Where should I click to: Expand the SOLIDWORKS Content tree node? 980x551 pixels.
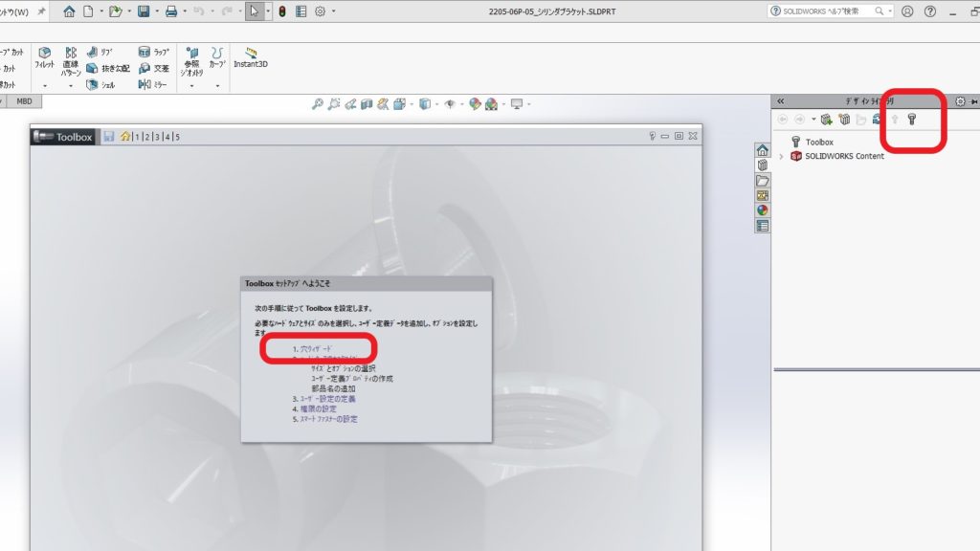(782, 156)
